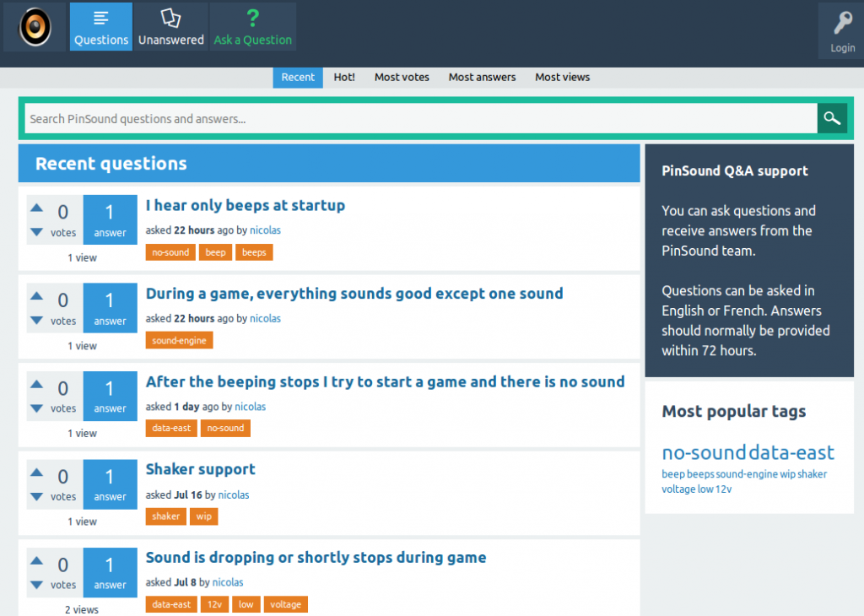This screenshot has height=616, width=864.
Task: Open the Unanswered nav section
Action: pos(170,26)
